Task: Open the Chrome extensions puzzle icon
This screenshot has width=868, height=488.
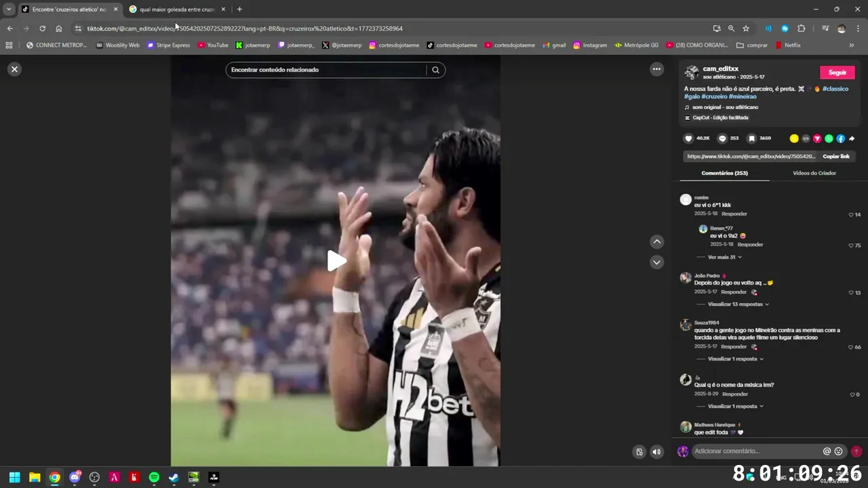Action: click(802, 28)
